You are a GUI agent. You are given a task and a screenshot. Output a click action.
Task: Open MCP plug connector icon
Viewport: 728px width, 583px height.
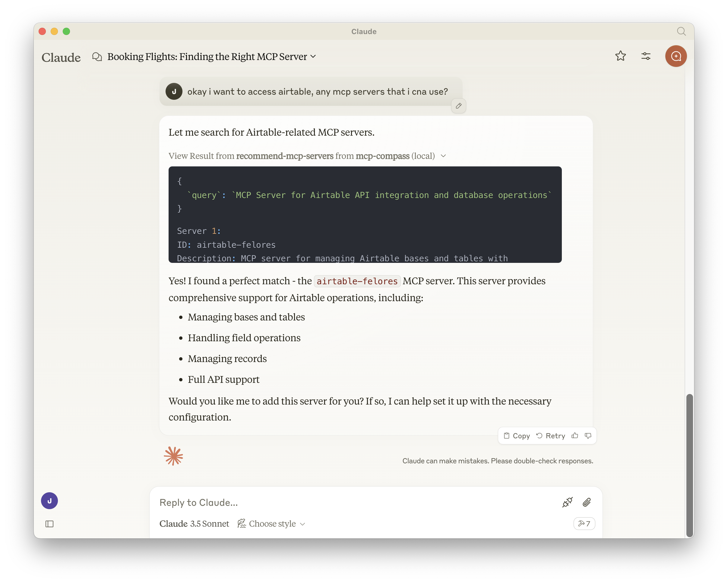[567, 502]
